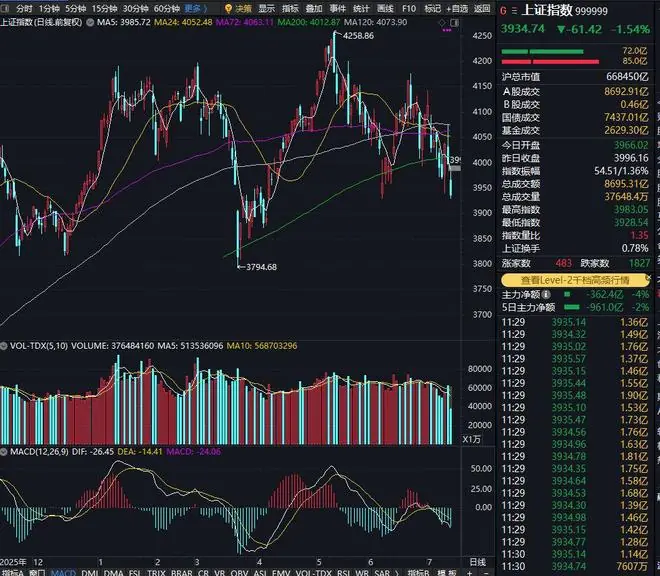Open the 决策 lightbulb icon
This screenshot has height=576, width=660.
229,8
